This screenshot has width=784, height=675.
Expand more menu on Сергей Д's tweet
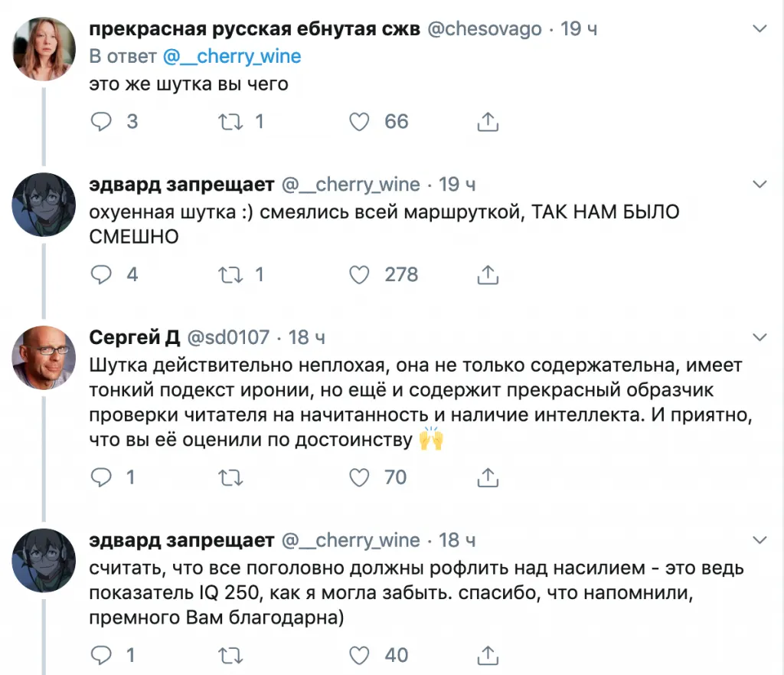(x=760, y=337)
